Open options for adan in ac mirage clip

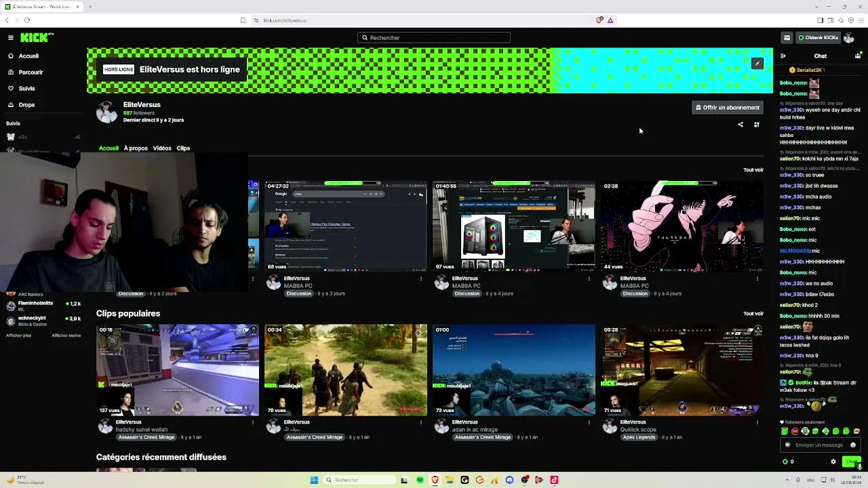[x=589, y=422]
